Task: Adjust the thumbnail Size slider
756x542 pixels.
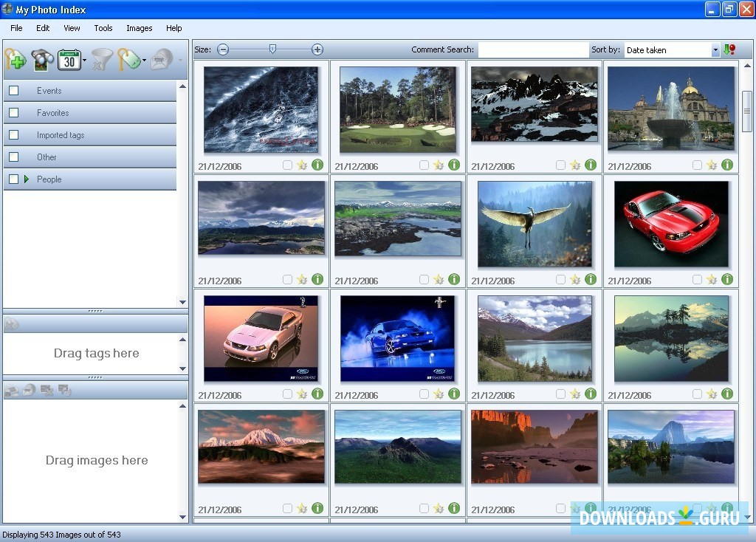Action: pyautogui.click(x=272, y=49)
